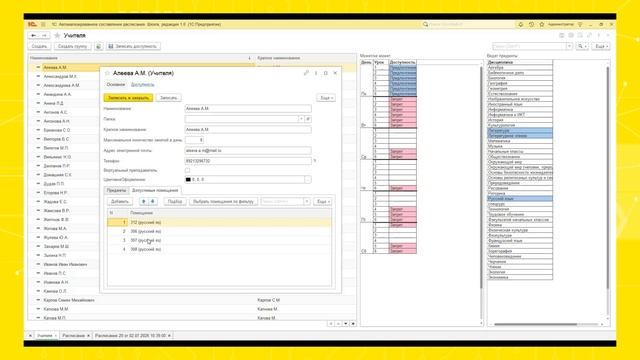Viewport: 640px width, 360px height.
Task: Open the notifications bell icon
Action: (521, 24)
